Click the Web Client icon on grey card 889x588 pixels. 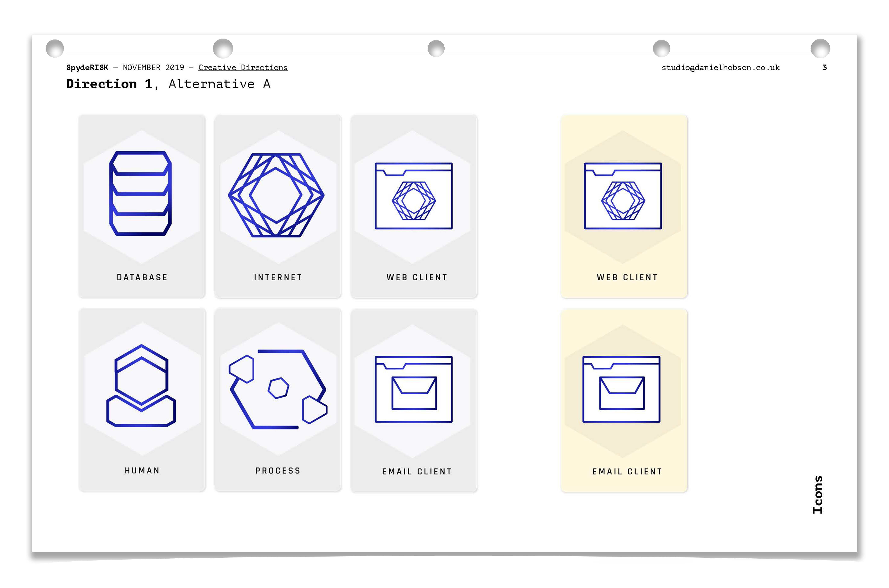(x=413, y=196)
